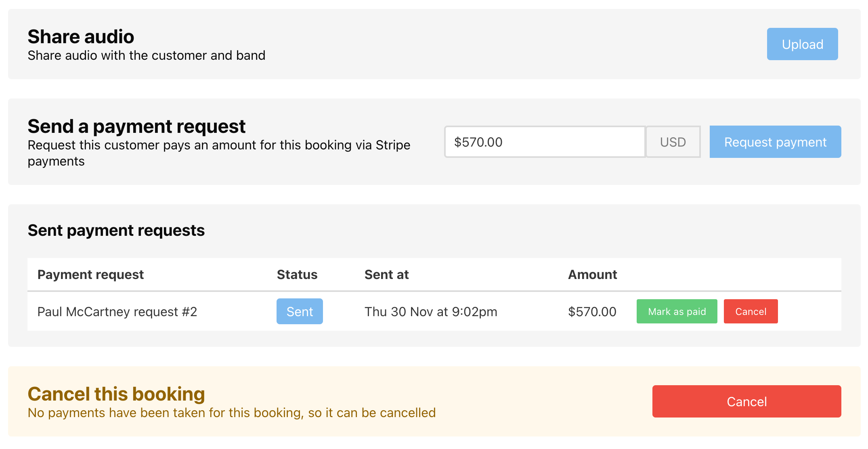Click the Payment request column header
Image resolution: width=868 pixels, height=449 pixels.
90,274
